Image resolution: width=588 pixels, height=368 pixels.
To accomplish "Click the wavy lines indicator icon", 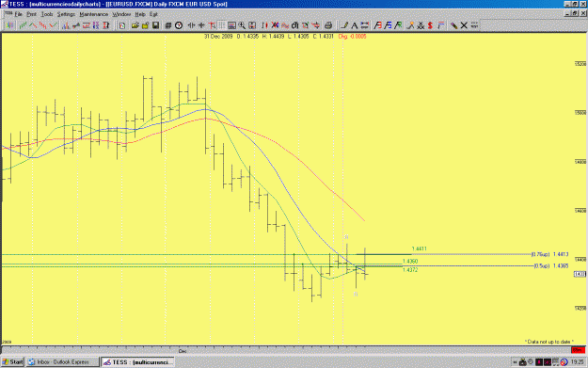I will 285,25.
